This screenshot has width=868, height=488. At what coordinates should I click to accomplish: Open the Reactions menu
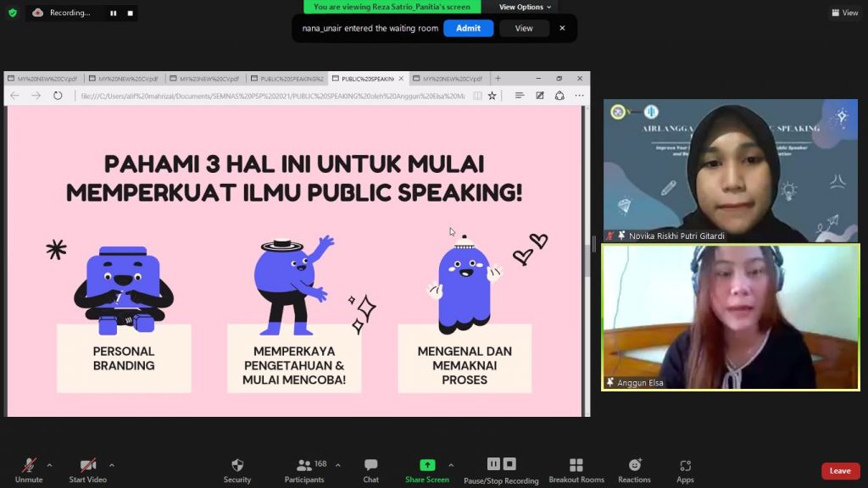[634, 471]
